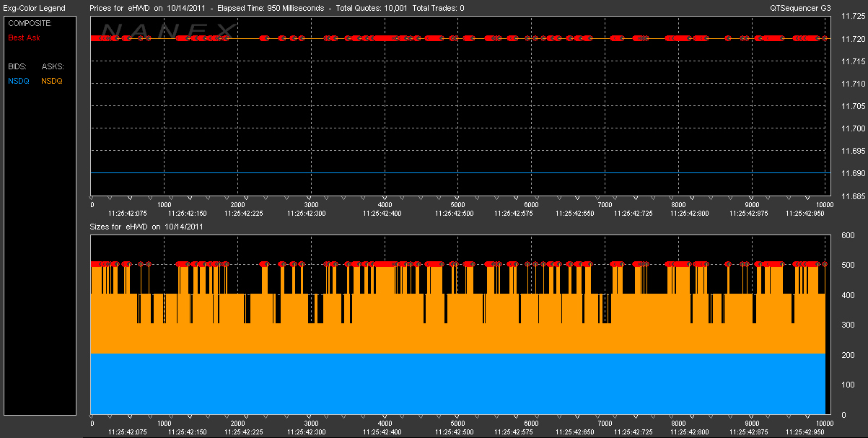The image size is (868, 438).
Task: Click the 11:25:42:300 timestamp under the price chart
Action: (x=306, y=213)
